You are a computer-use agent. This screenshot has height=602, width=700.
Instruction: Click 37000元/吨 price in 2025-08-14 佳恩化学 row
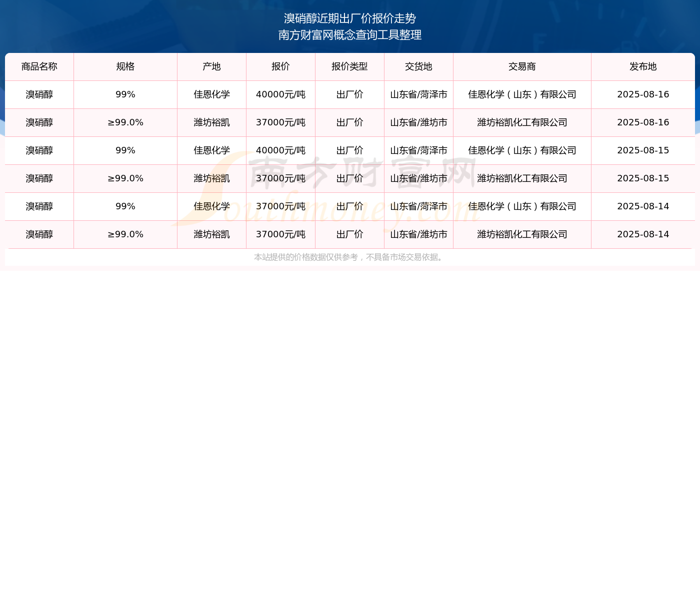[x=281, y=207]
